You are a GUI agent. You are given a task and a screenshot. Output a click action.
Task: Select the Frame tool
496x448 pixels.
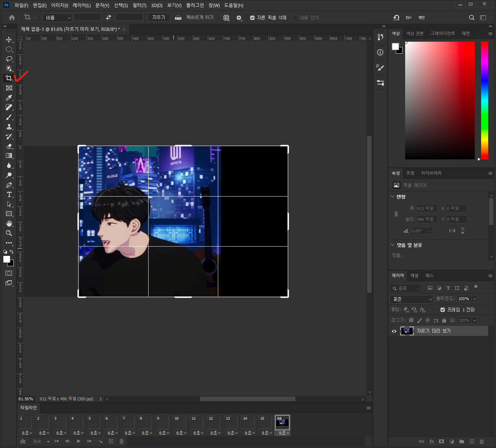(9, 88)
